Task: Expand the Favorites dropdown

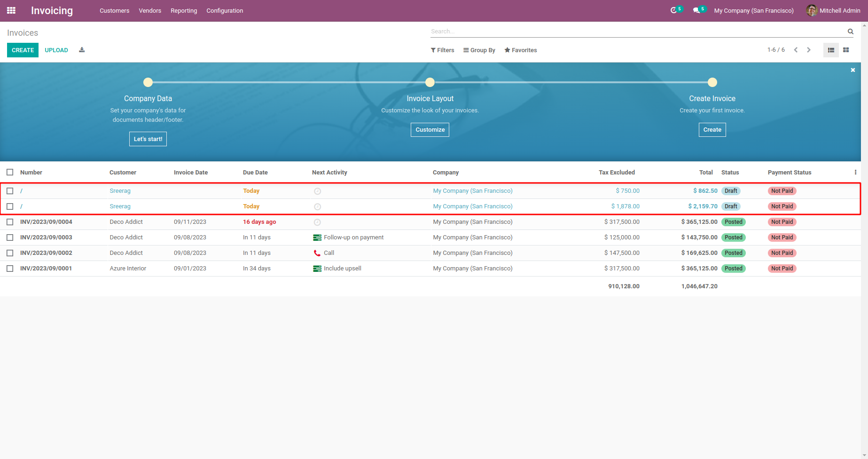Action: (x=521, y=50)
